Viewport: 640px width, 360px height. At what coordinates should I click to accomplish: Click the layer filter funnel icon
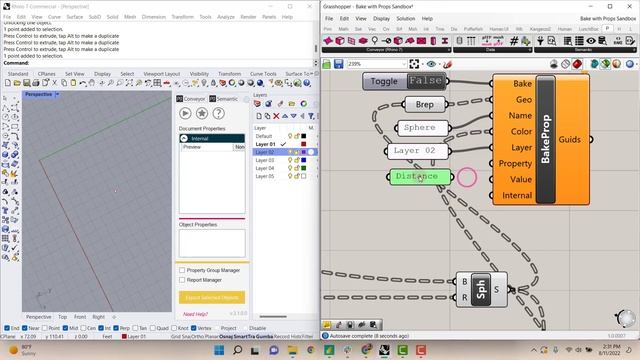311,116
